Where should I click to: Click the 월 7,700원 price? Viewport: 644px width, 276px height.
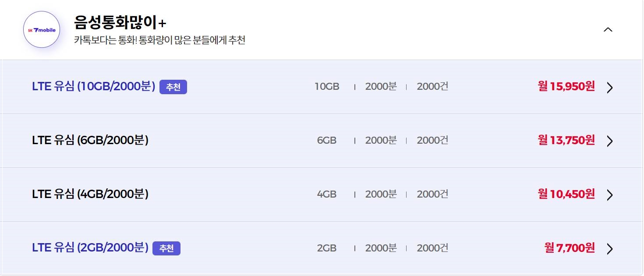[570, 248]
